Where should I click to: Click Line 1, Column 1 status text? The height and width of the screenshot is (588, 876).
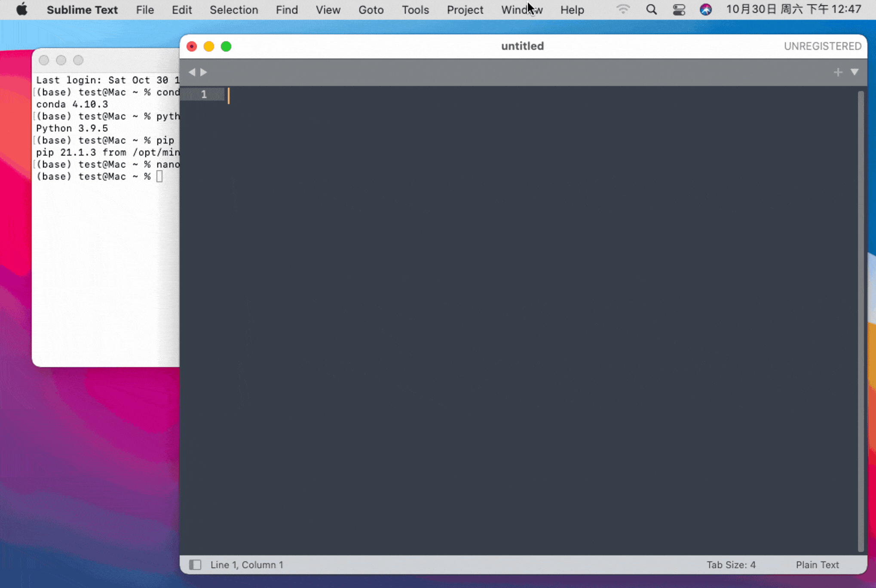[247, 565]
